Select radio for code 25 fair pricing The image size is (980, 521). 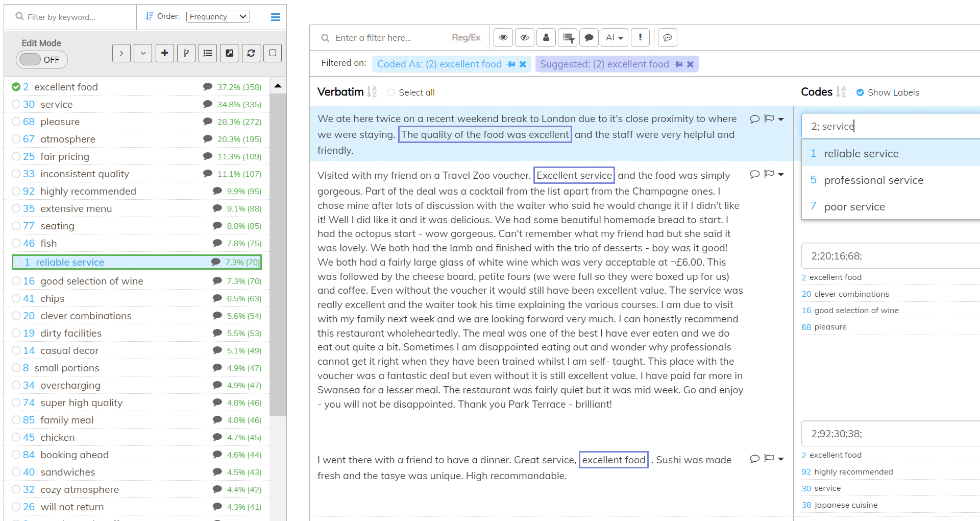(x=16, y=156)
